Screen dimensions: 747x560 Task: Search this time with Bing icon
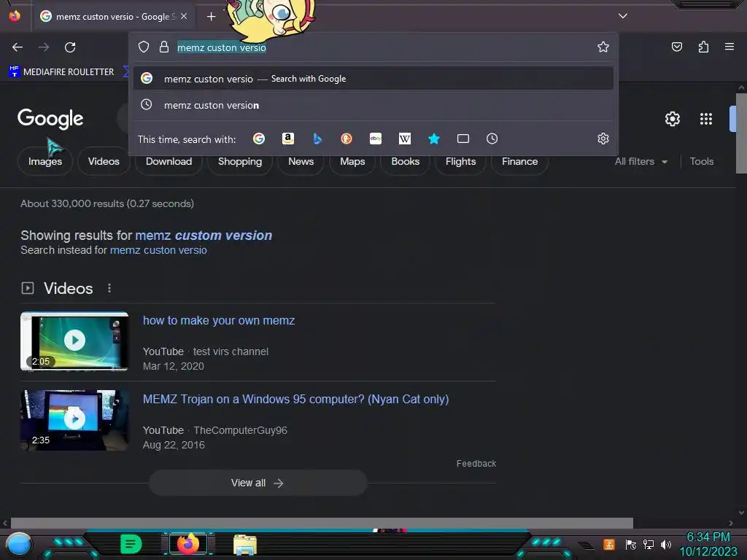[317, 139]
